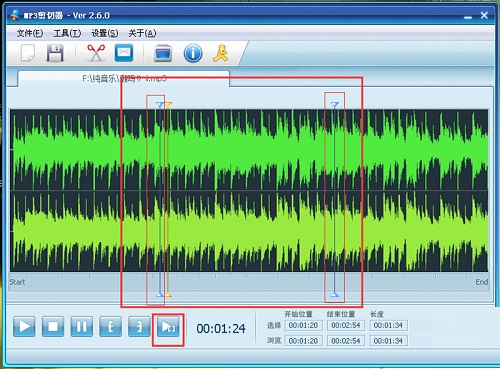Start playback with the Play button

(24, 326)
